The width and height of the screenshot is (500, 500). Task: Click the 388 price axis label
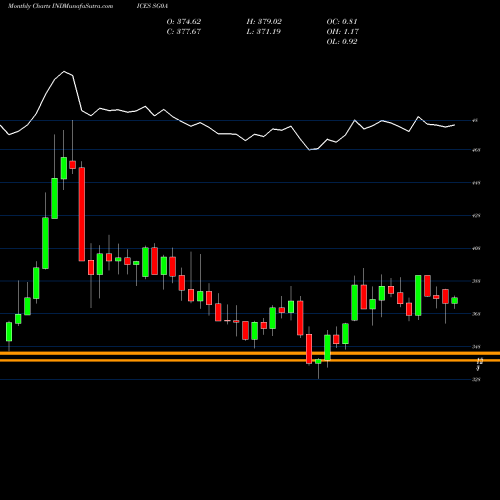(x=476, y=281)
